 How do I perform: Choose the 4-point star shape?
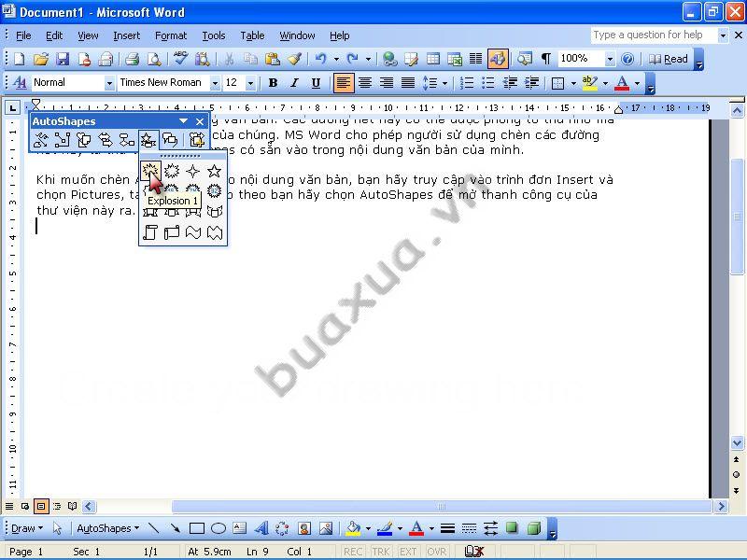tap(193, 171)
